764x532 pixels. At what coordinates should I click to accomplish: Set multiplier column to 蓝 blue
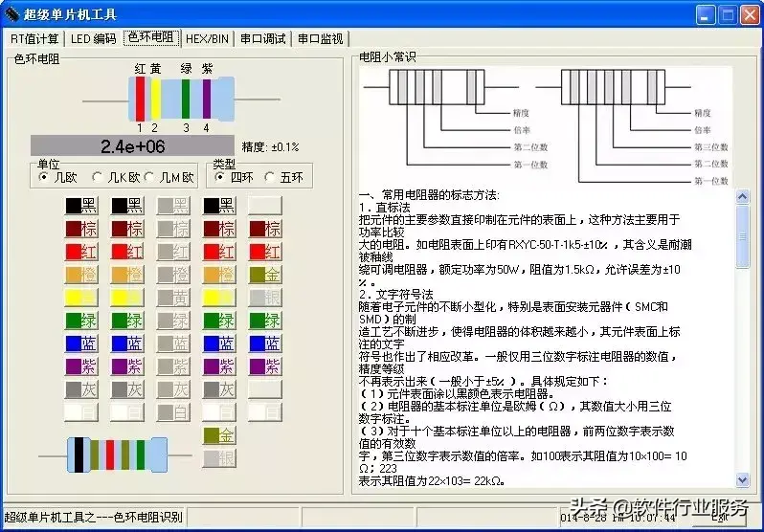[219, 344]
